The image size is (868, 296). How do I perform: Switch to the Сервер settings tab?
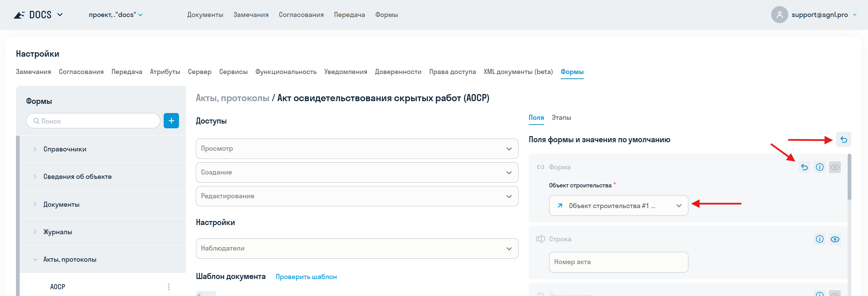pyautogui.click(x=200, y=72)
